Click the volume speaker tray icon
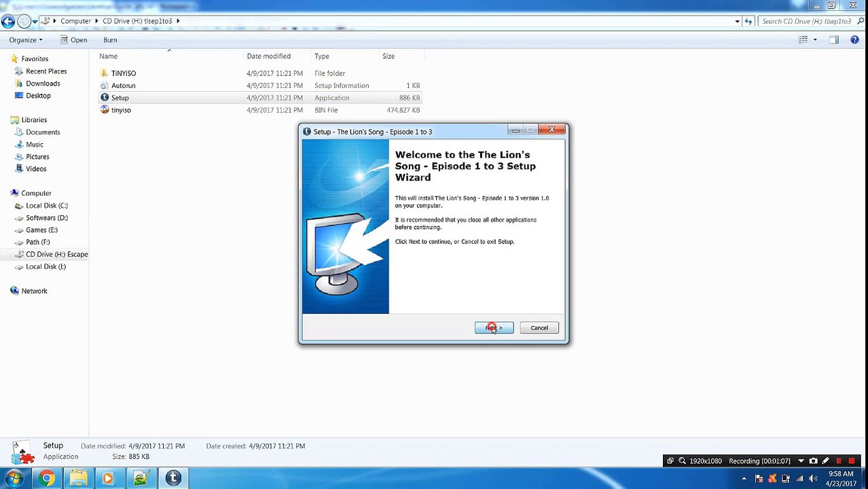The image size is (868, 489). point(812,479)
